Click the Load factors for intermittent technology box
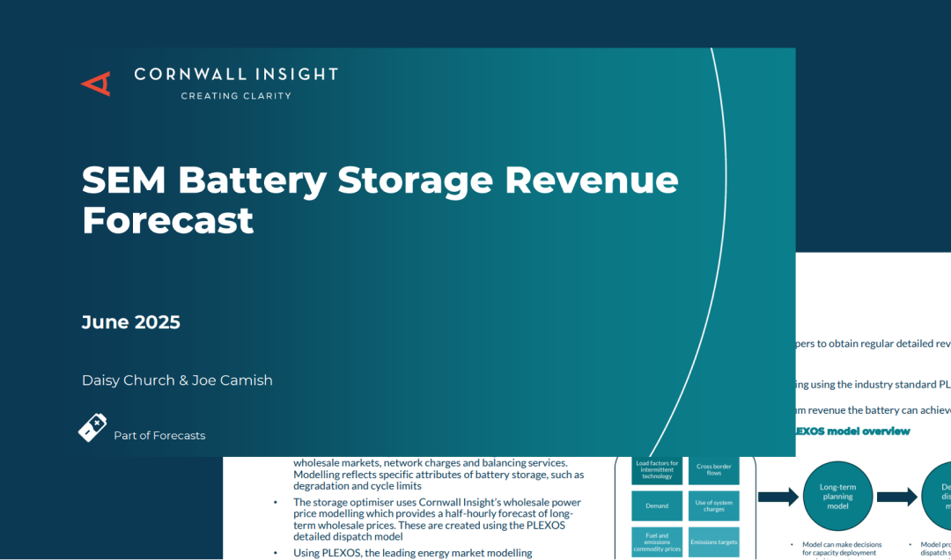951x560 pixels. 657,470
